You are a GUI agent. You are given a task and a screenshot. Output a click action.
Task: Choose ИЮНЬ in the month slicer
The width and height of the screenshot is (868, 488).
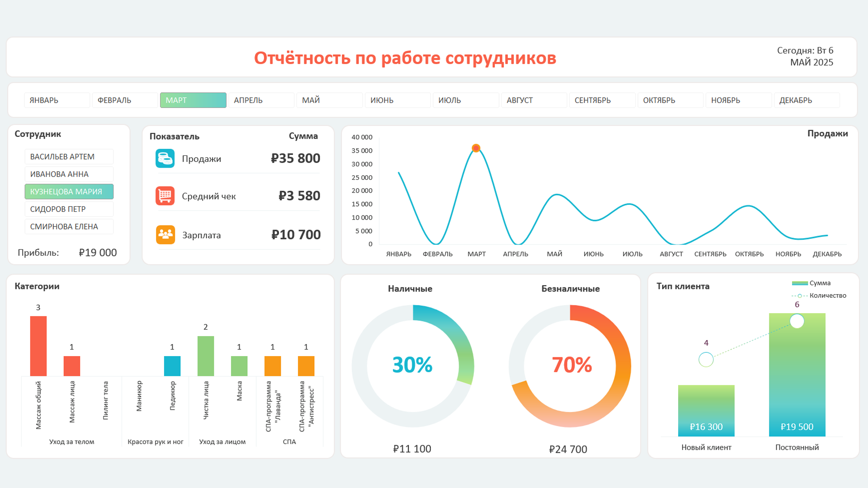coord(398,100)
